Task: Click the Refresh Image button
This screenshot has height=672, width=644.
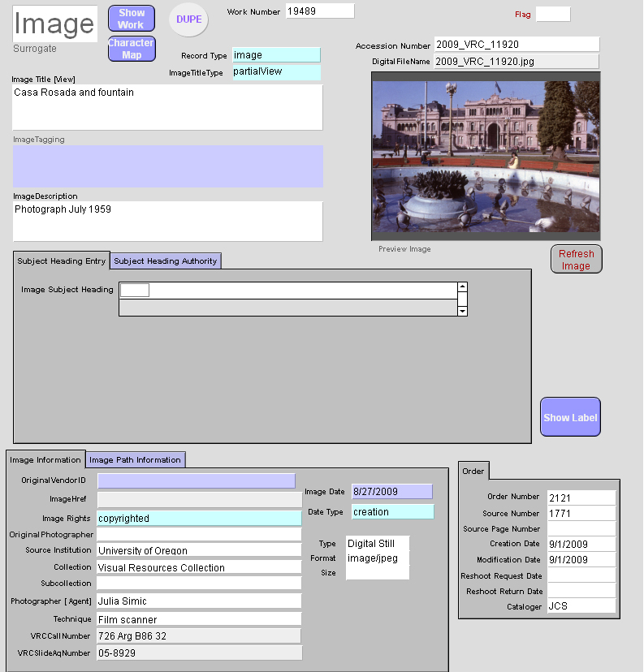Action: [x=576, y=260]
